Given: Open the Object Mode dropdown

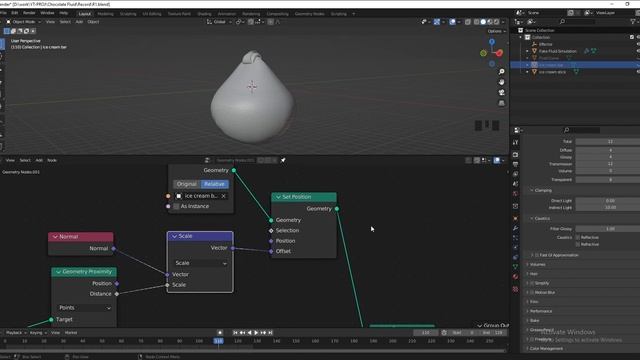Looking at the screenshot, I should (23, 22).
